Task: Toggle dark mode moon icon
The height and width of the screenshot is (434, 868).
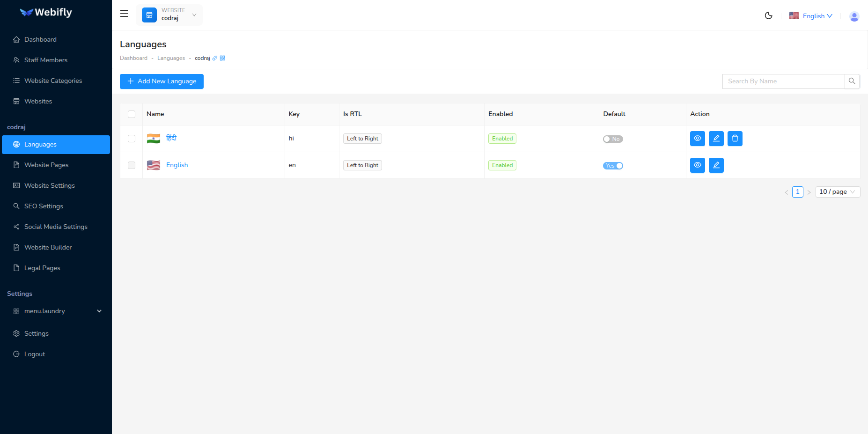Action: [768, 15]
